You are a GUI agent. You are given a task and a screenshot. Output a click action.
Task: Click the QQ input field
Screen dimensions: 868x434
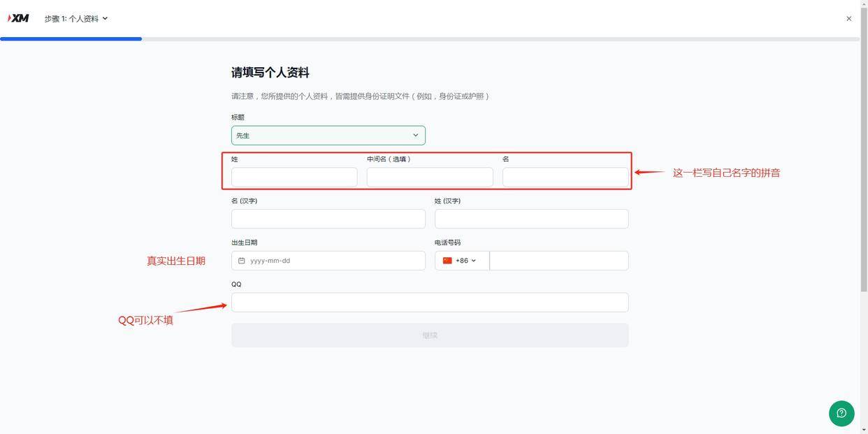click(429, 302)
